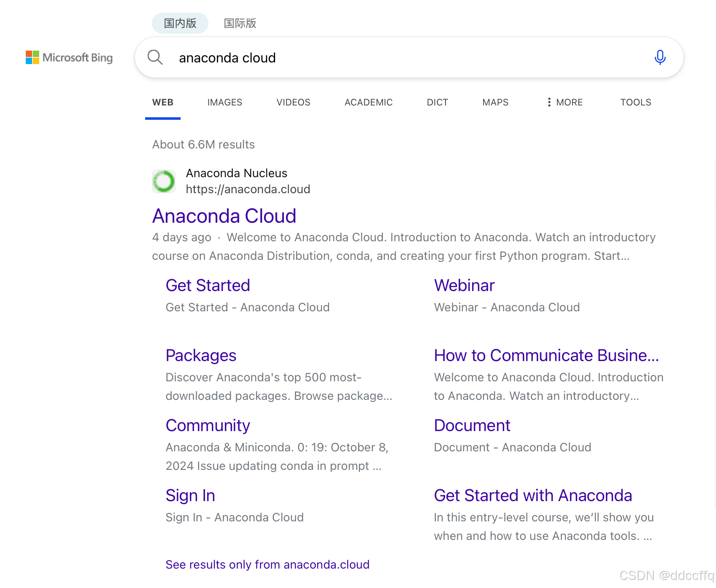Switch to the IMAGES tab

point(225,102)
